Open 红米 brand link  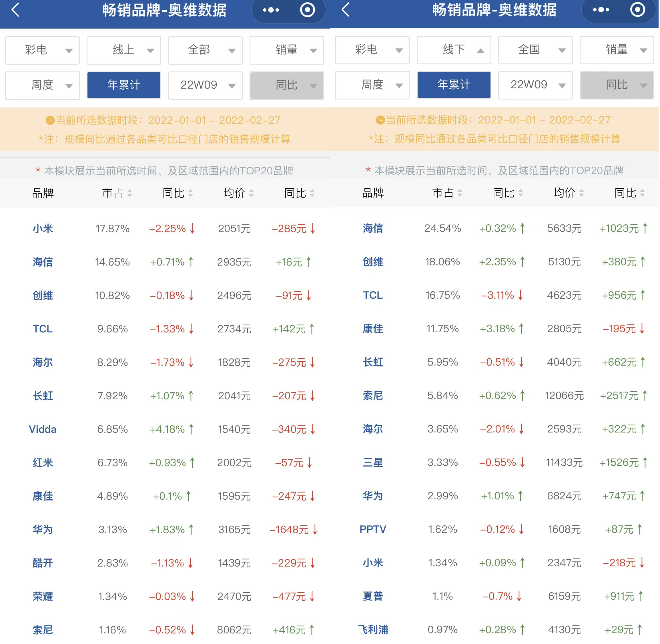point(43,463)
